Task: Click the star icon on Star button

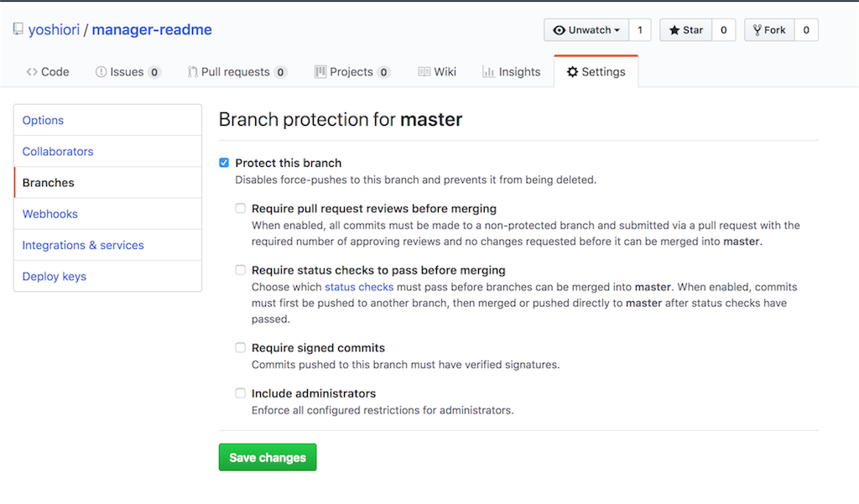Action: click(674, 30)
